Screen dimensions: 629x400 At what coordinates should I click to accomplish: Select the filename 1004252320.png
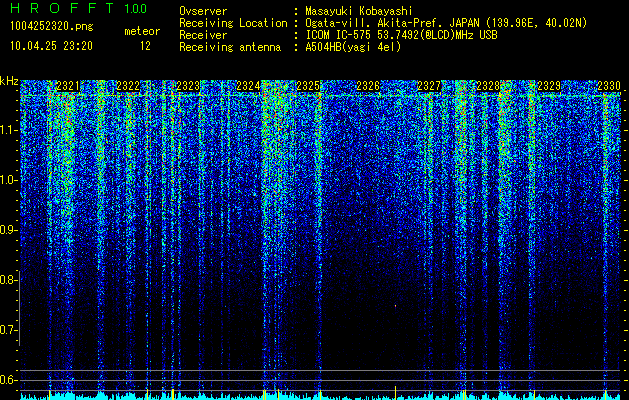pos(52,26)
